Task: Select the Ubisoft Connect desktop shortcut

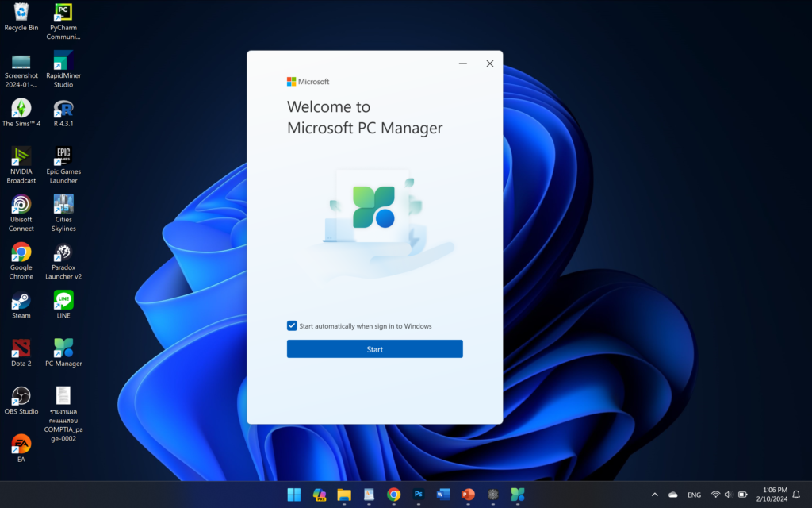Action: (21, 214)
